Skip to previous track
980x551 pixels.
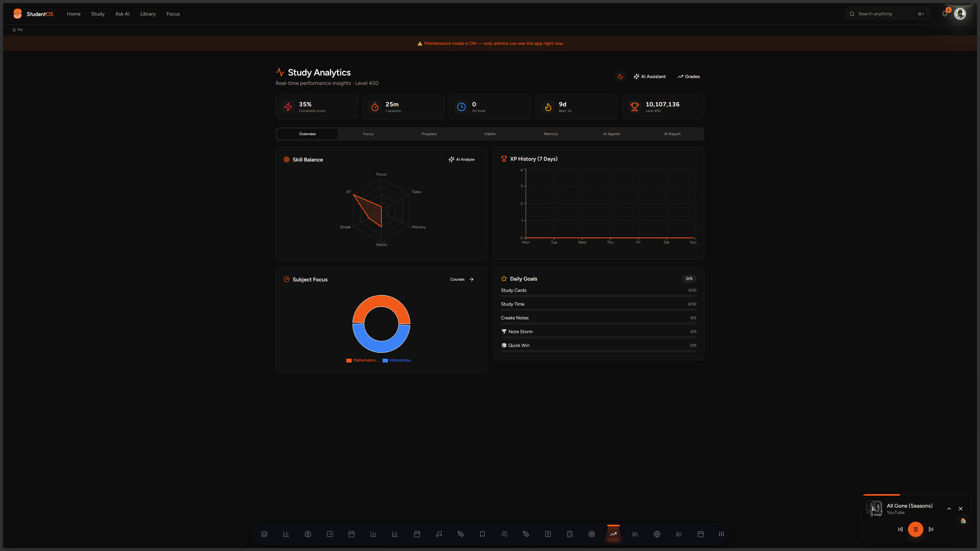[900, 529]
